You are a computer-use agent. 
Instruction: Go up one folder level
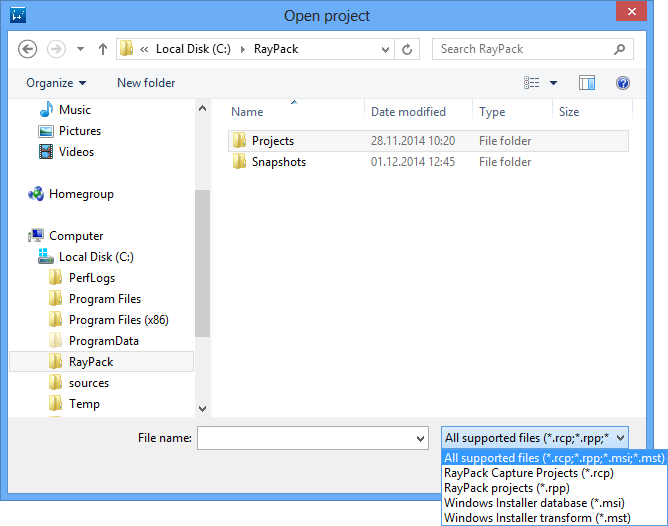tap(103, 49)
